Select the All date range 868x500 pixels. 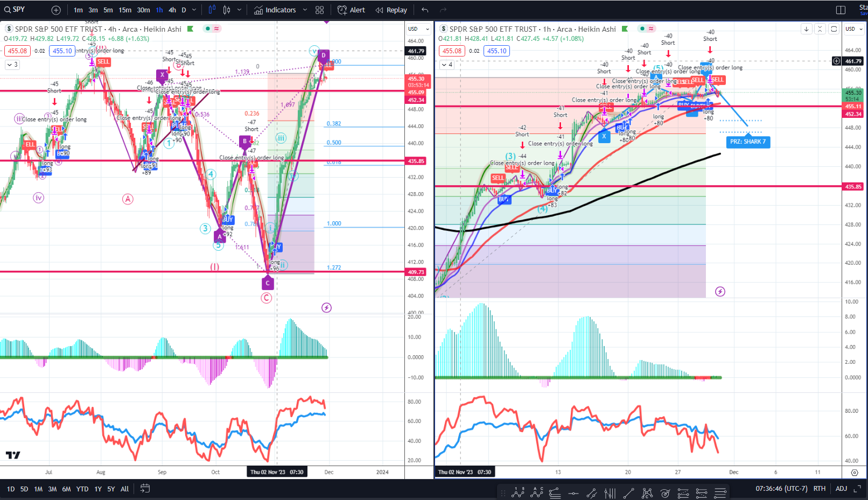(125, 489)
